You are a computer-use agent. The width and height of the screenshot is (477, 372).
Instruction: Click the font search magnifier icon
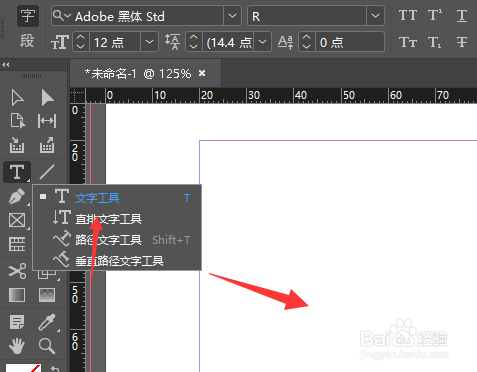tap(61, 15)
